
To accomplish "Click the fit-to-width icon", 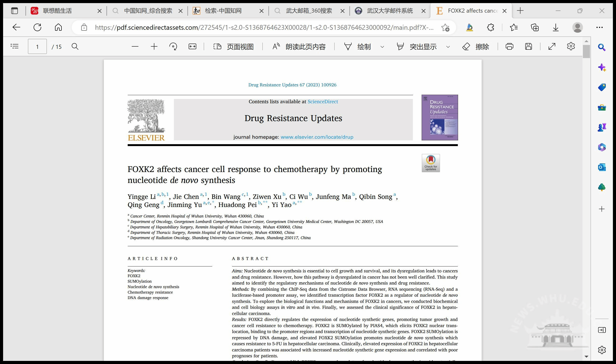I will [x=192, y=46].
